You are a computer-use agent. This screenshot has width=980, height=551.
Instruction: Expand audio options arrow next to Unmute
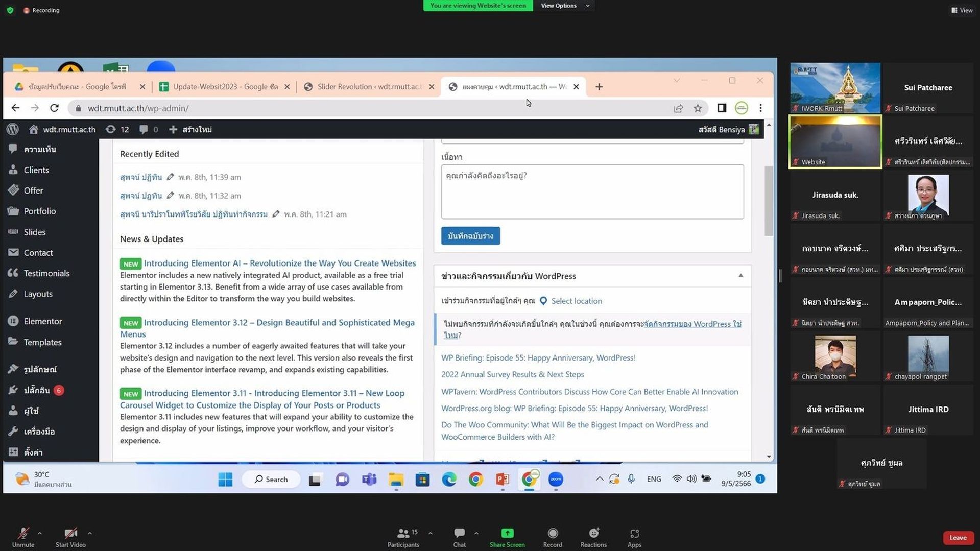click(x=40, y=533)
